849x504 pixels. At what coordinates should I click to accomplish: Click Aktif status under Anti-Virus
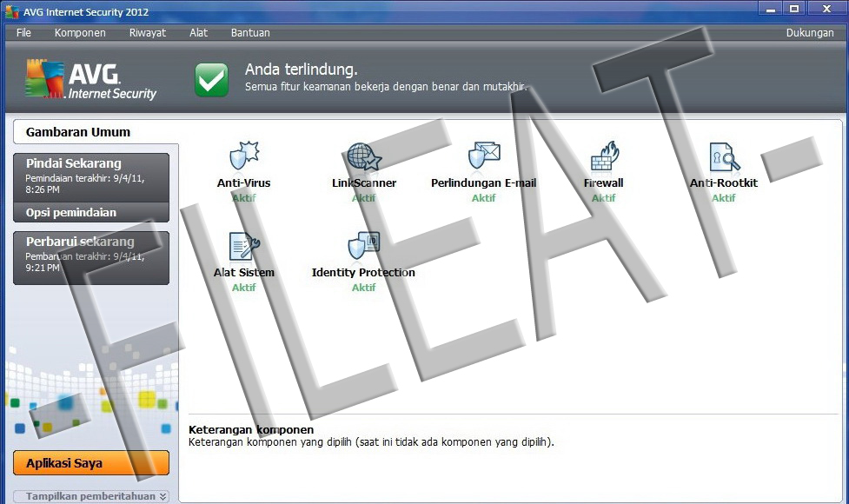243,198
